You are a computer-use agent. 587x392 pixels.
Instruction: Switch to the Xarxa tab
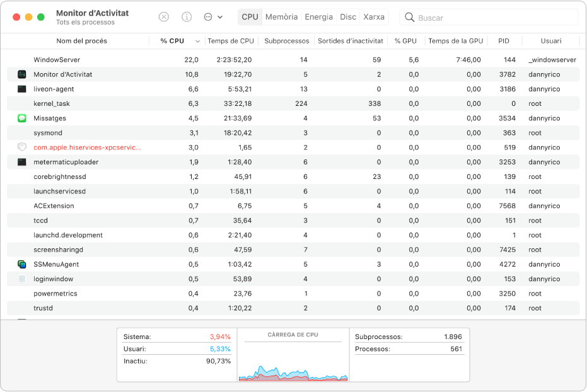click(374, 17)
